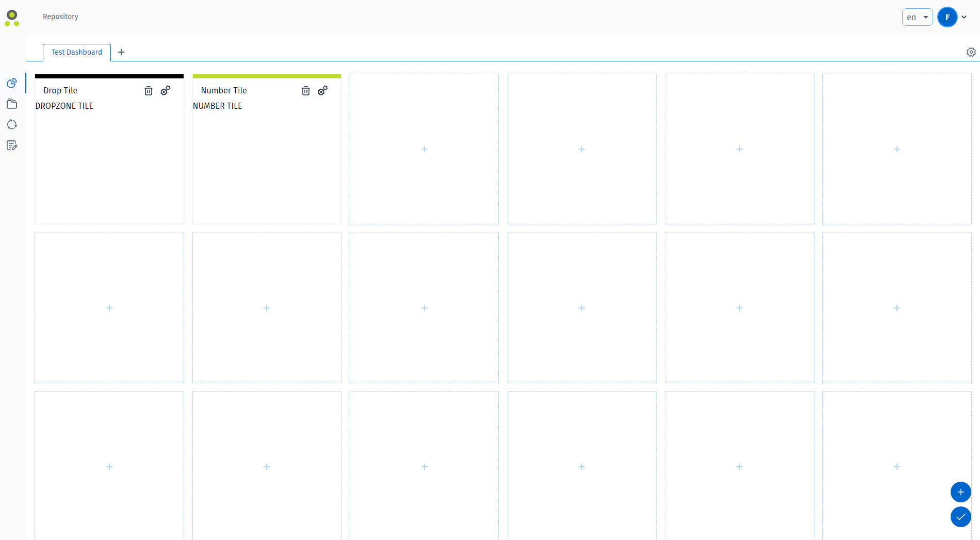Add a tile in the empty slot right of Number Tile
The height and width of the screenshot is (540, 980).
point(424,149)
